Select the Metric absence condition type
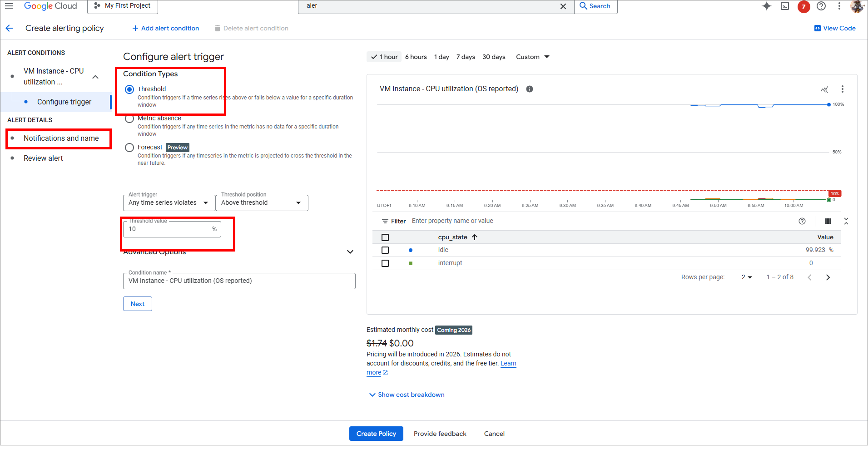Image resolution: width=868 pixels, height=469 pixels. 129,118
